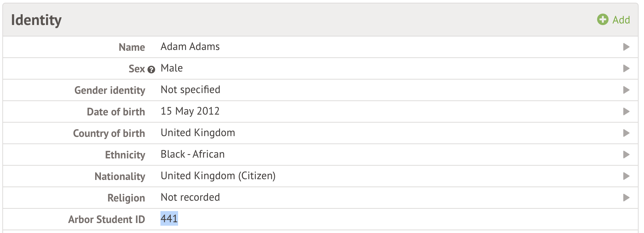Click the highlighted student ID 441

pyautogui.click(x=169, y=219)
